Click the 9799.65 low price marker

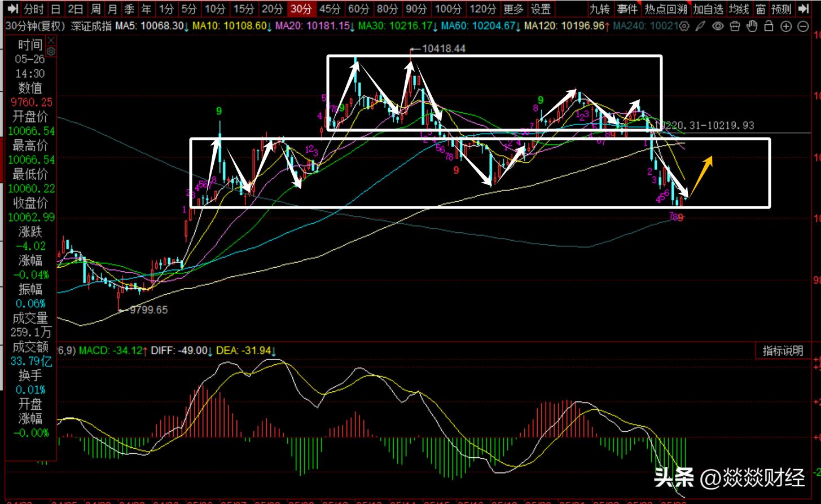point(148,310)
